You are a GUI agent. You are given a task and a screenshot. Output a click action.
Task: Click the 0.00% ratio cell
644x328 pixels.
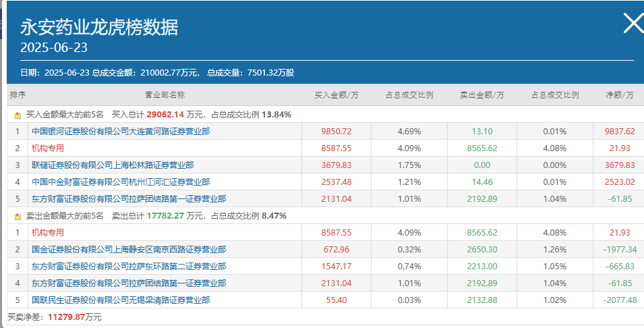click(x=554, y=165)
